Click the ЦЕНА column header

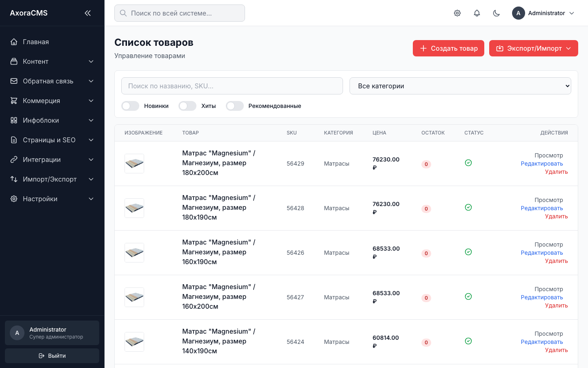[379, 133]
